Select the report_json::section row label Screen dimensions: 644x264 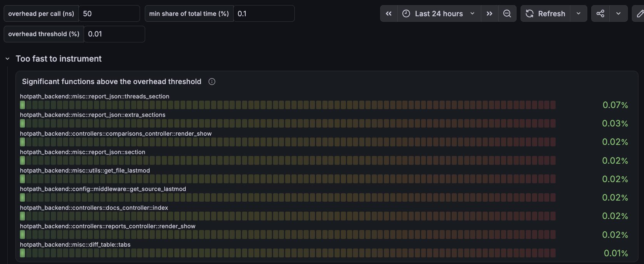tap(83, 152)
